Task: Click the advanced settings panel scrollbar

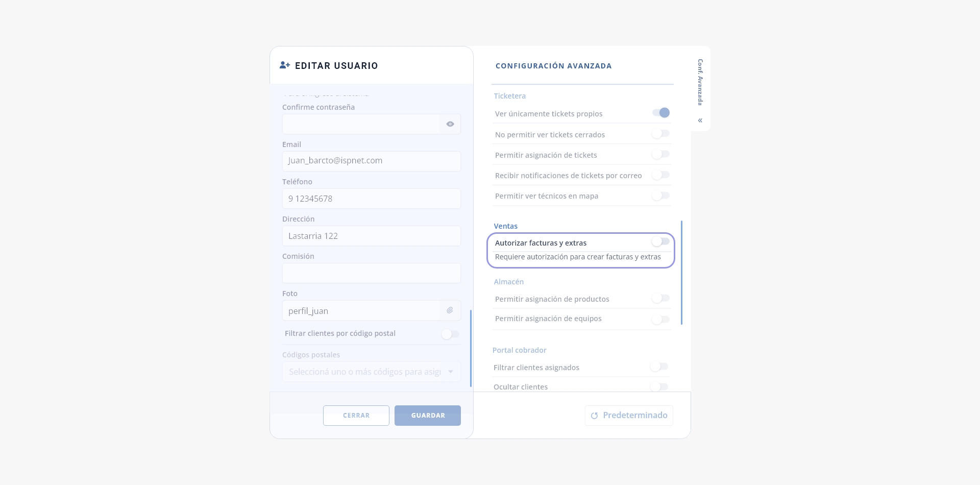Action: coord(681,273)
